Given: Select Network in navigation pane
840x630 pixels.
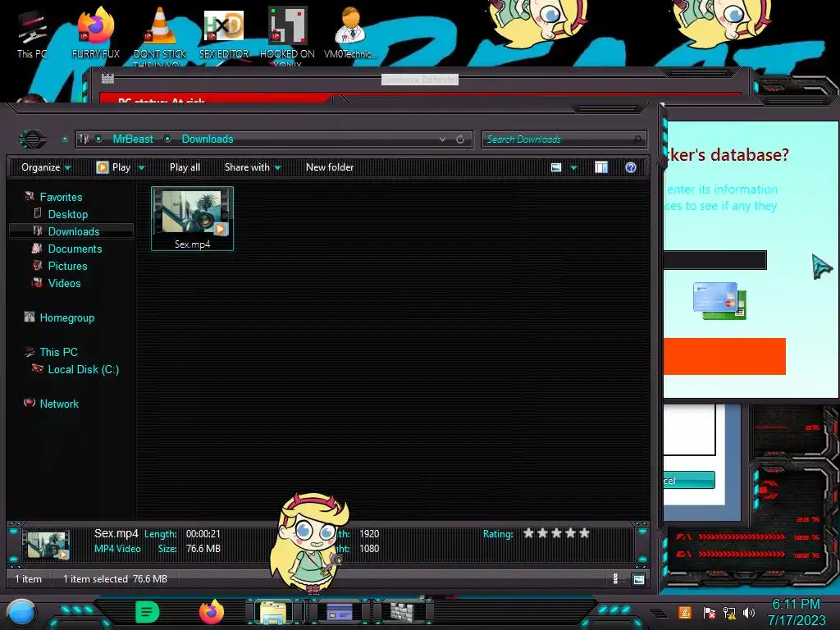Looking at the screenshot, I should click(x=59, y=404).
